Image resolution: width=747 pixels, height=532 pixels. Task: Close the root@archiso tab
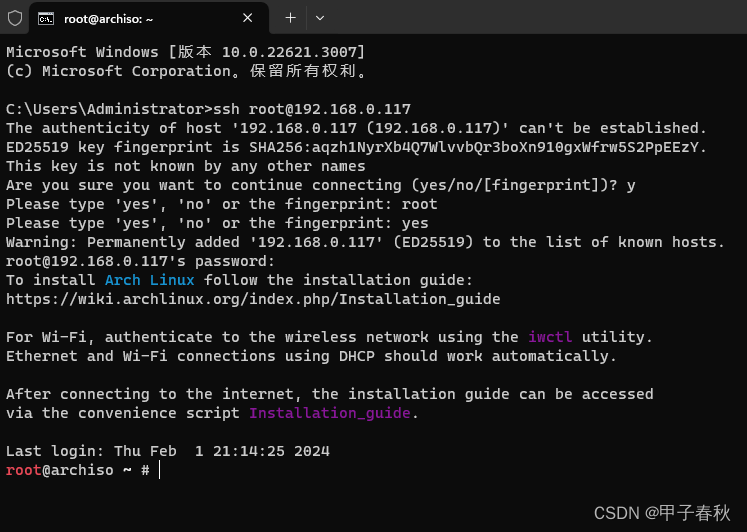248,18
